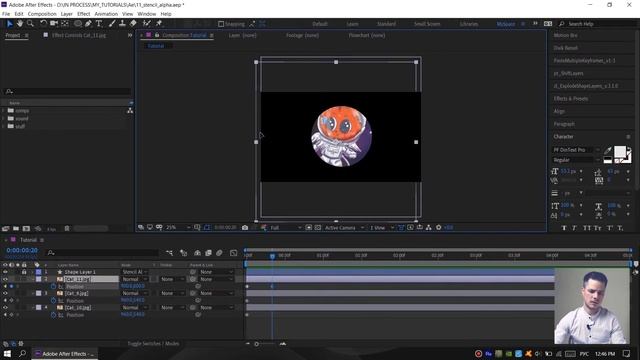This screenshot has height=360, width=640.
Task: Delete selected project item with trash icon
Action: [67, 229]
